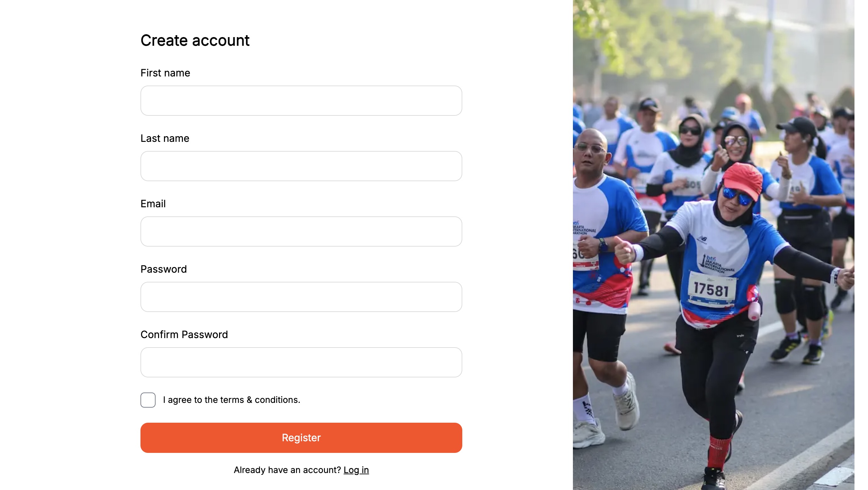Click the "First name" label text
868x490 pixels.
point(165,73)
